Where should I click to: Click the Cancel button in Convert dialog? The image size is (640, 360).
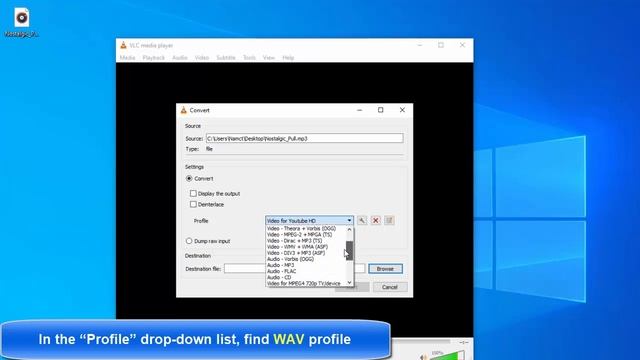[390, 287]
